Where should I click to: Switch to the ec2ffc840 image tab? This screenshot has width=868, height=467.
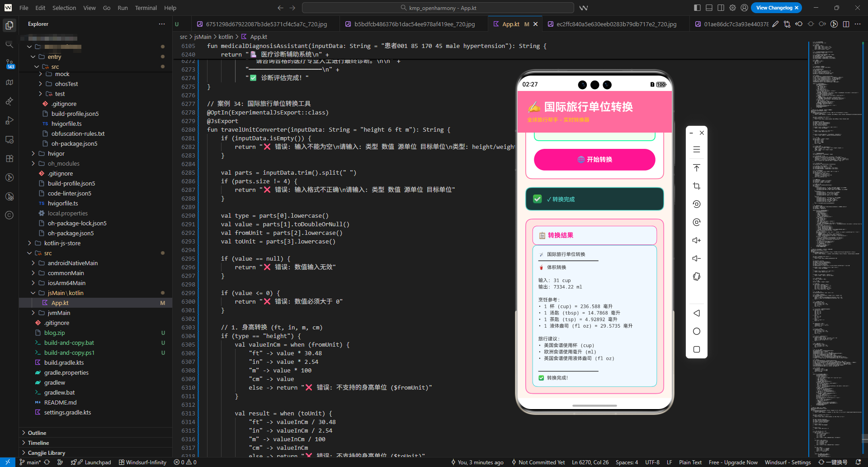(x=614, y=24)
